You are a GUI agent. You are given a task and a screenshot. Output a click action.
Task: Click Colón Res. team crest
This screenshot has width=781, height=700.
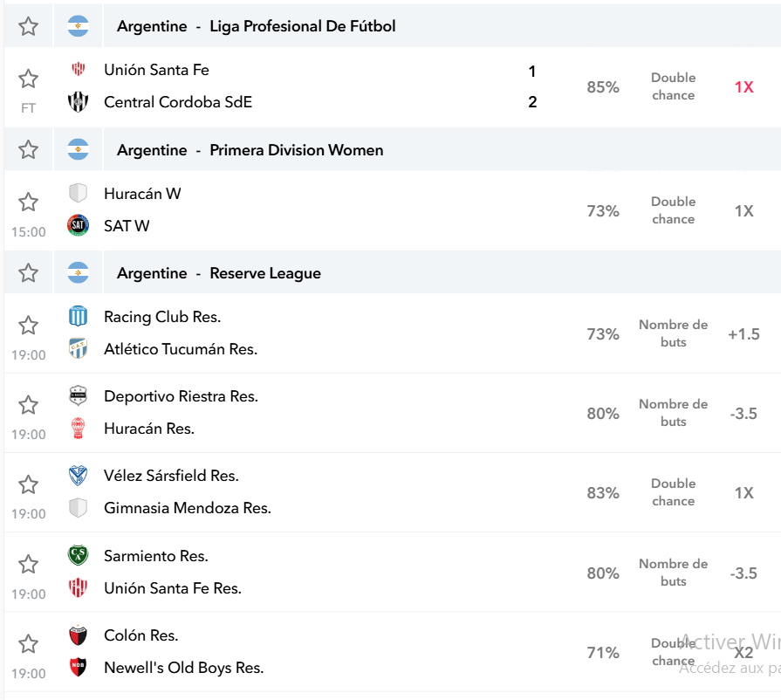pos(79,635)
